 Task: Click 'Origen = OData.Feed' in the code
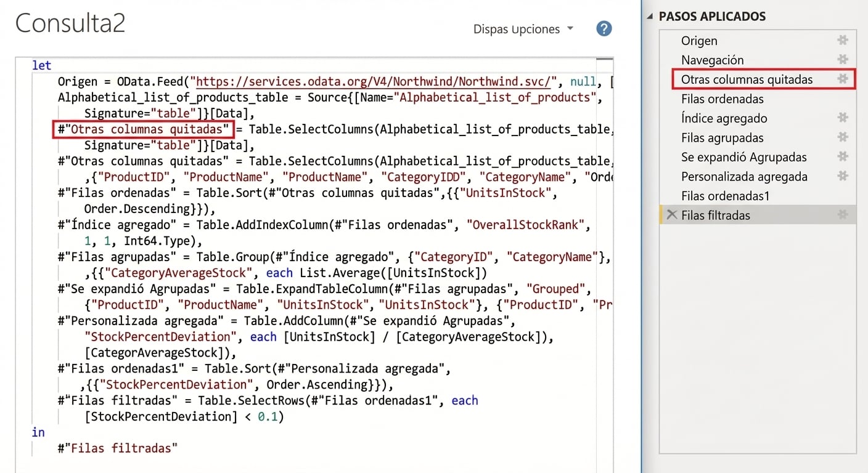[121, 81]
